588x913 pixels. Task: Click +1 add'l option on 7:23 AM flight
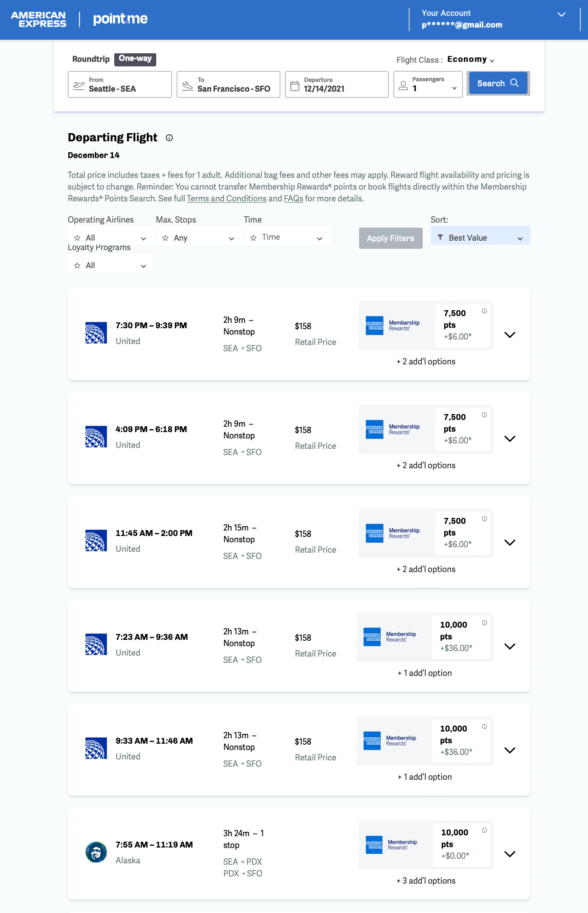[425, 673]
